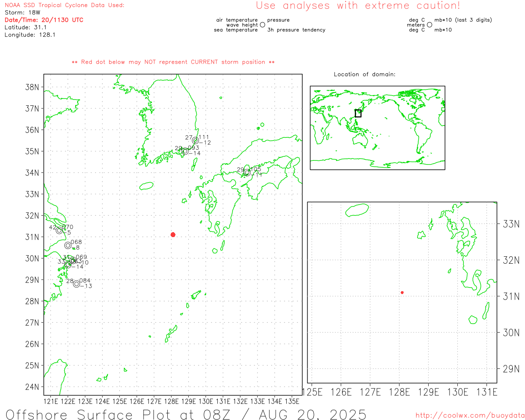This screenshot has height=420, width=525.
Task: Select buoy marker with pressure 068
Action: (x=68, y=245)
